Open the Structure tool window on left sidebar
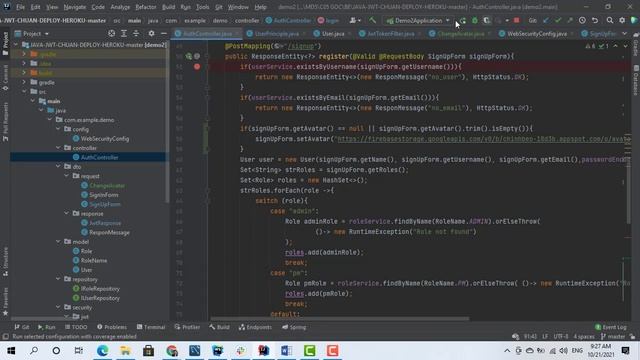This screenshot has height=360, width=640. (x=5, y=261)
